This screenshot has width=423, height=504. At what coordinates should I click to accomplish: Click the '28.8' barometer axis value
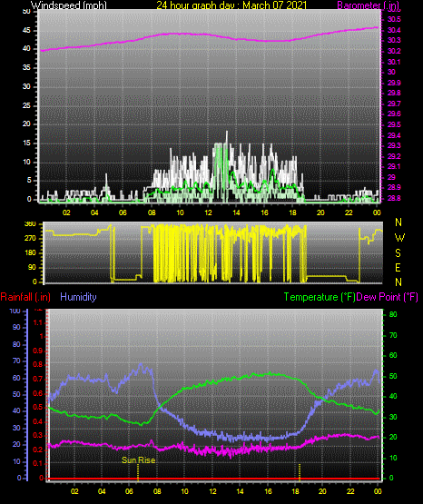pos(394,198)
